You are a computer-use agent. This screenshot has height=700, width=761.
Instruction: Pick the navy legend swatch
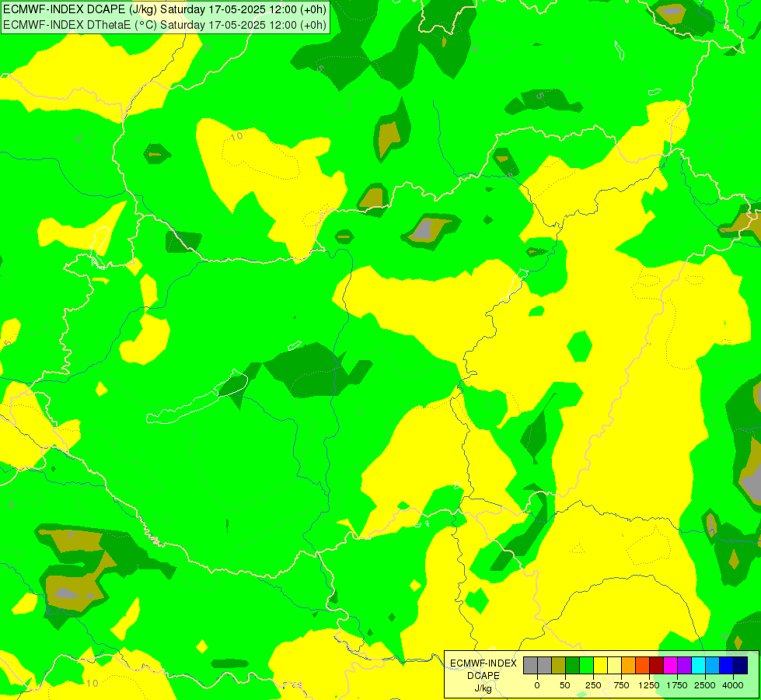tap(741, 665)
